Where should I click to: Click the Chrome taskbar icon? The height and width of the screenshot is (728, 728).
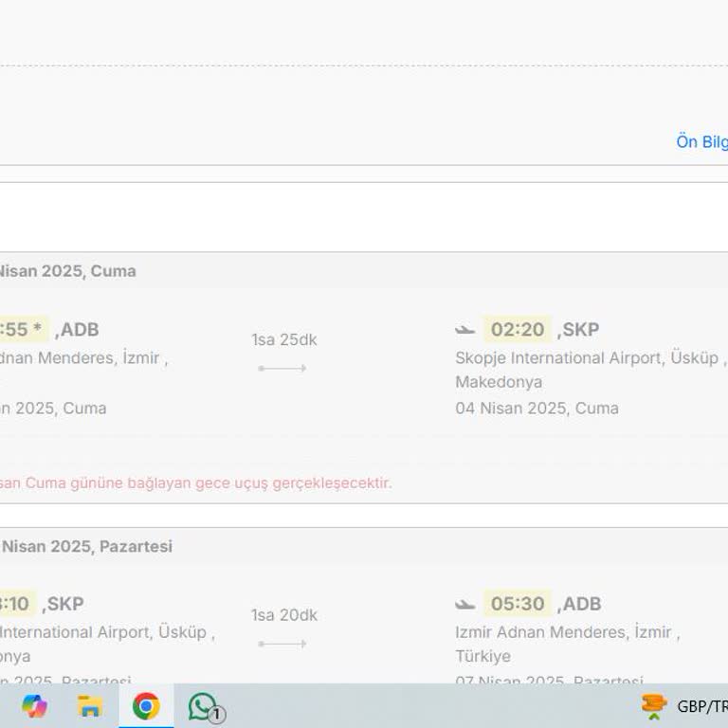pyautogui.click(x=146, y=705)
